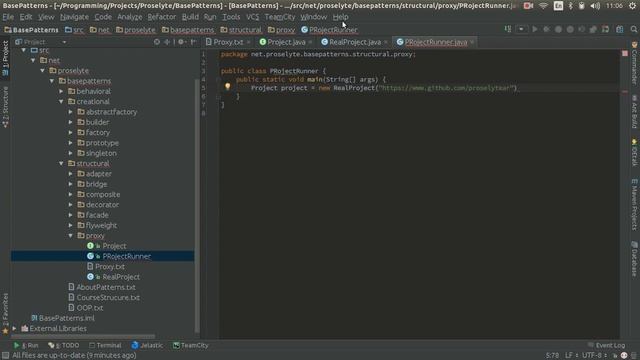This screenshot has height=360, width=640.
Task: Click the Project interface icon in proxy folder
Action: click(91, 246)
